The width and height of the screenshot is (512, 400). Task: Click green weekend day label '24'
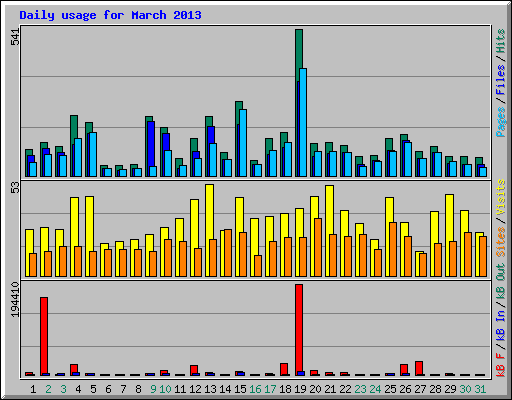pos(375,389)
